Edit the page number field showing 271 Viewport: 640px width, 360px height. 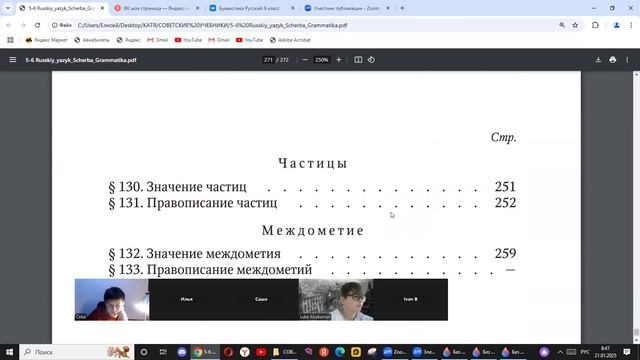click(268, 60)
